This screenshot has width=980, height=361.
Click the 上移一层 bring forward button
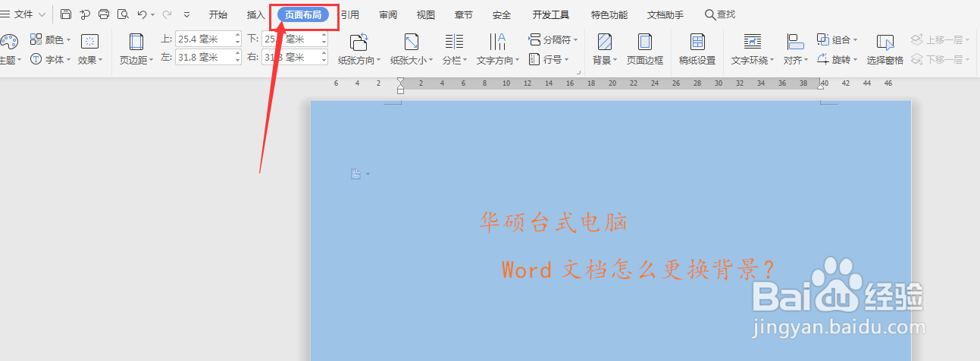(939, 39)
